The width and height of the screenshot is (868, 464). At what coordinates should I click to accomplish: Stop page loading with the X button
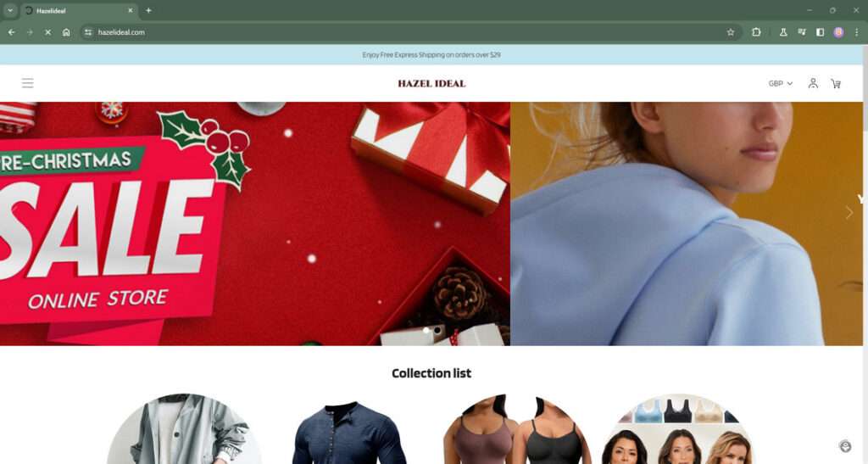click(x=47, y=32)
